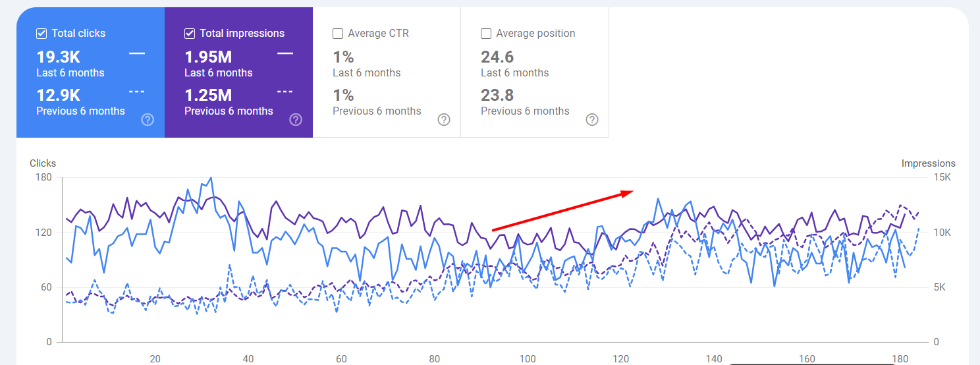The image size is (980, 365).
Task: Click the Clicks axis label
Action: click(x=43, y=163)
